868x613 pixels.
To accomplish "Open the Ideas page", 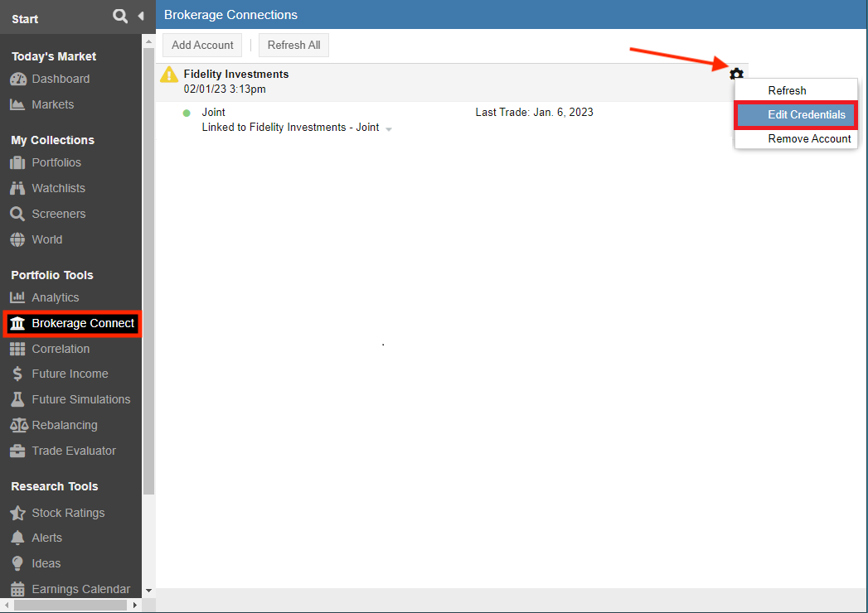I will 46,563.
